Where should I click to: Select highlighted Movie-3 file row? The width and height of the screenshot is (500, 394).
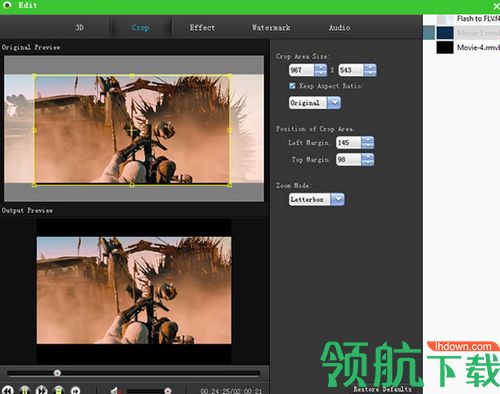[x=462, y=33]
